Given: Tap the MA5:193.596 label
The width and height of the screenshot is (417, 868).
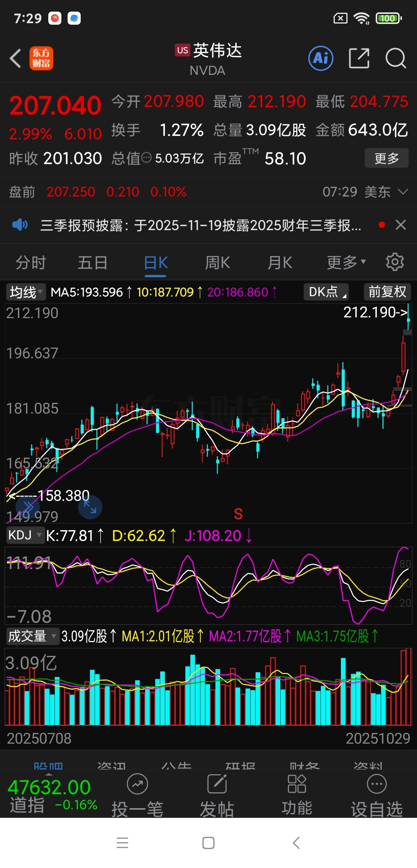Looking at the screenshot, I should pyautogui.click(x=91, y=292).
